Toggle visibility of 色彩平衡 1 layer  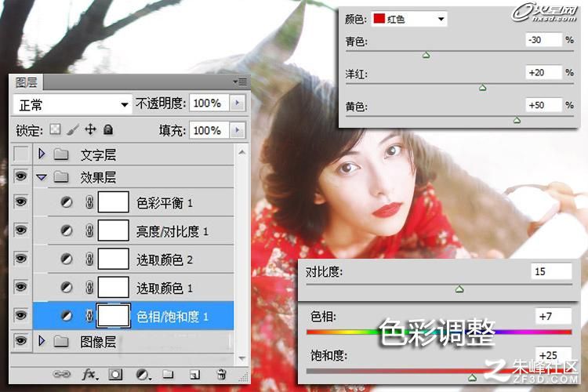pos(20,201)
